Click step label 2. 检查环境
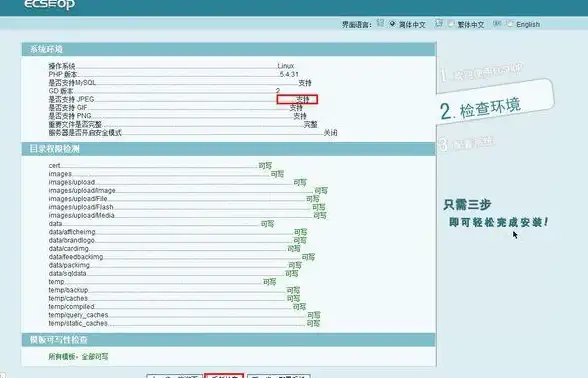Screen dimensions: 588x378 coord(481,109)
